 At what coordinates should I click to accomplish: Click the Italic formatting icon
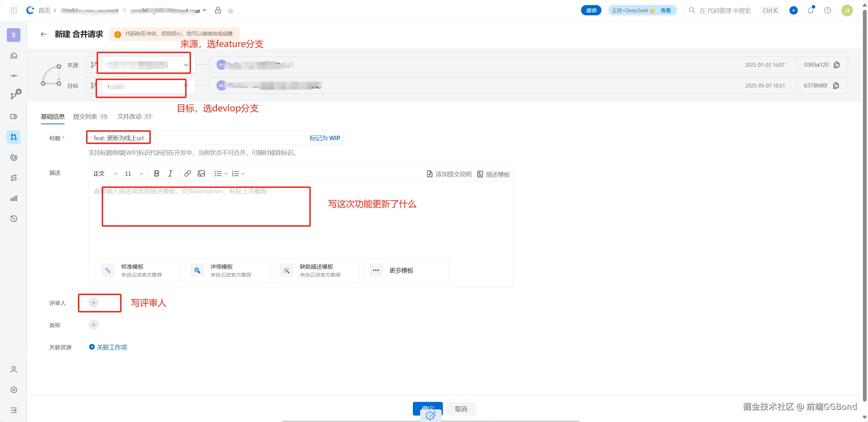[170, 174]
